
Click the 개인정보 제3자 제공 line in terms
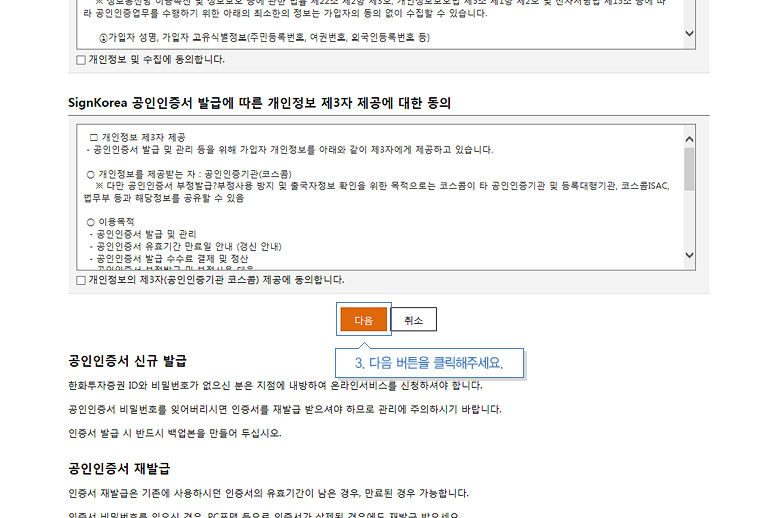(137, 137)
